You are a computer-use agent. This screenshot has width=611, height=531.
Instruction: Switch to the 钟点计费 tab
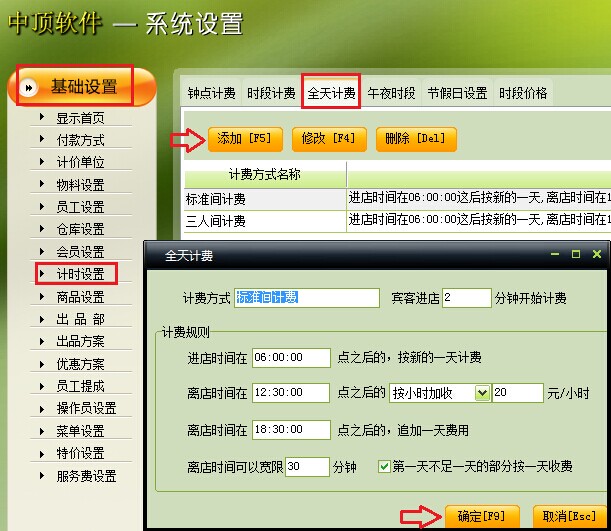211,93
